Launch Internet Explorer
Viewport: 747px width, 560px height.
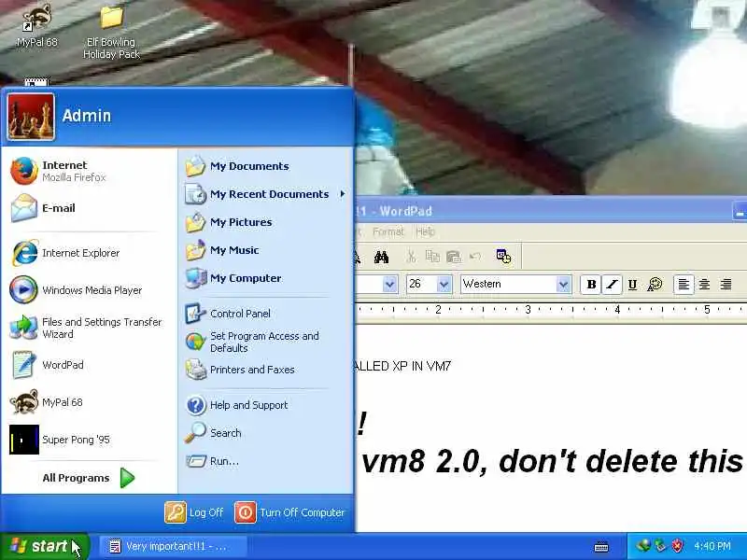[x=89, y=253]
